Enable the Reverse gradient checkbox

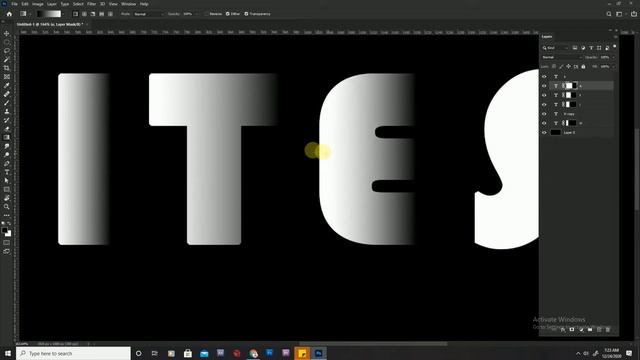pos(206,14)
